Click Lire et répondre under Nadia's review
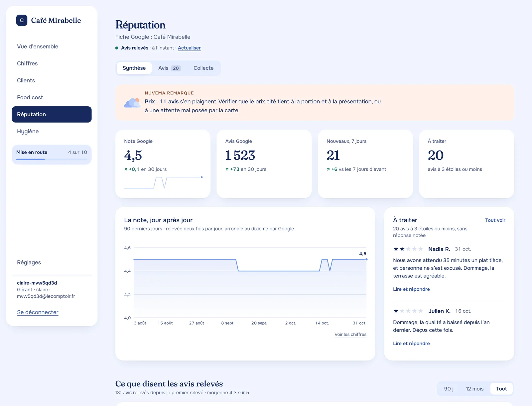The image size is (532, 406). [x=411, y=289]
